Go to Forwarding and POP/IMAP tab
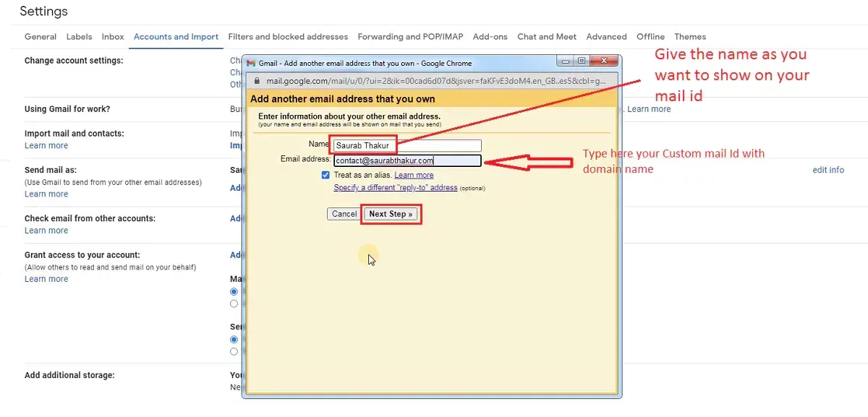Viewport: 868px width, 417px height. (x=410, y=37)
